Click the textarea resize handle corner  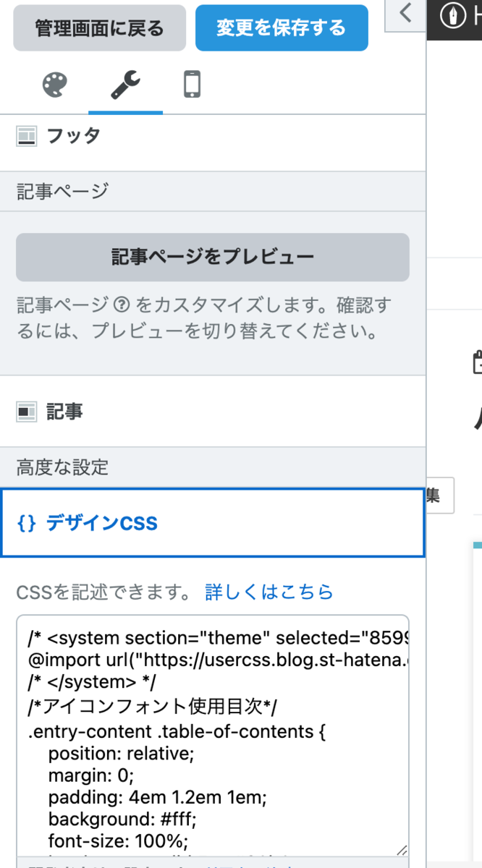pyautogui.click(x=402, y=851)
